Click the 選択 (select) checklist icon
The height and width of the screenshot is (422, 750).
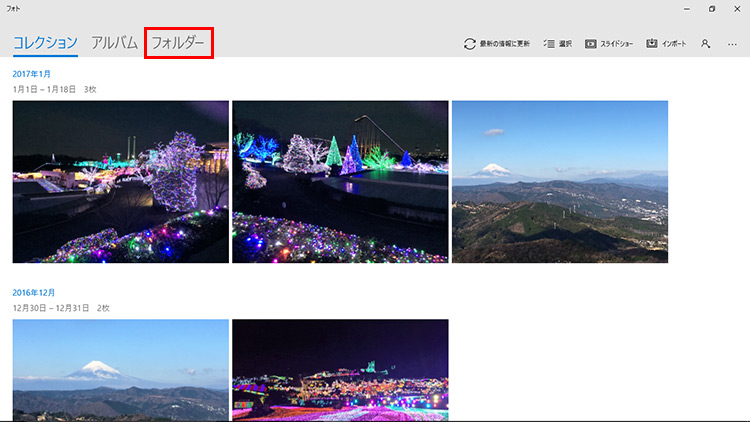point(549,44)
